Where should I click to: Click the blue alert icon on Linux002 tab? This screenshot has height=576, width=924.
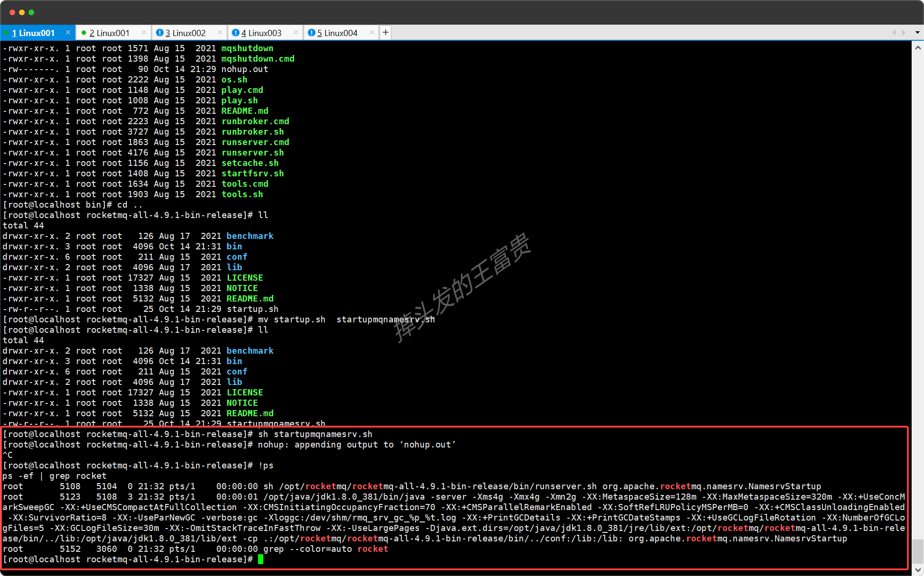[160, 33]
